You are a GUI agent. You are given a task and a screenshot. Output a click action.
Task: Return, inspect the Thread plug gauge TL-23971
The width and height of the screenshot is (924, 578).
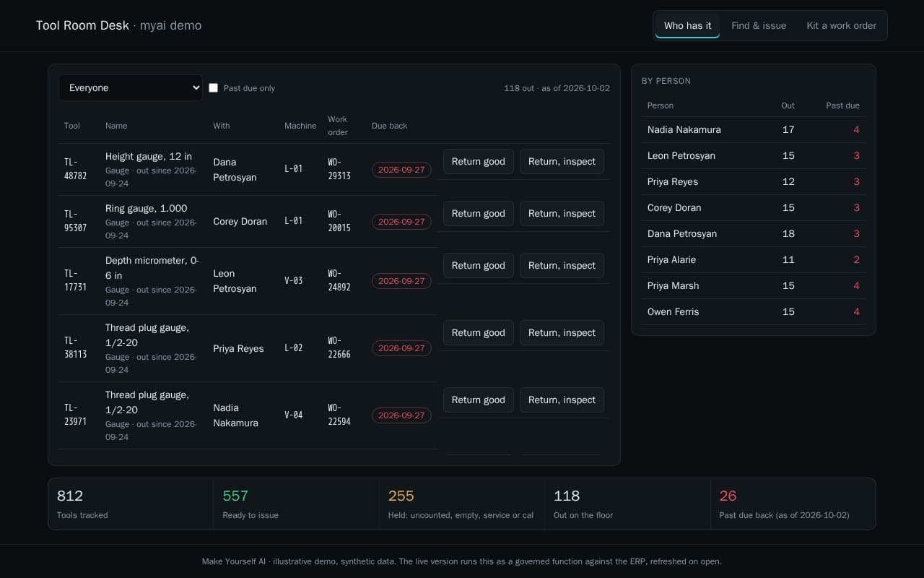[562, 400]
